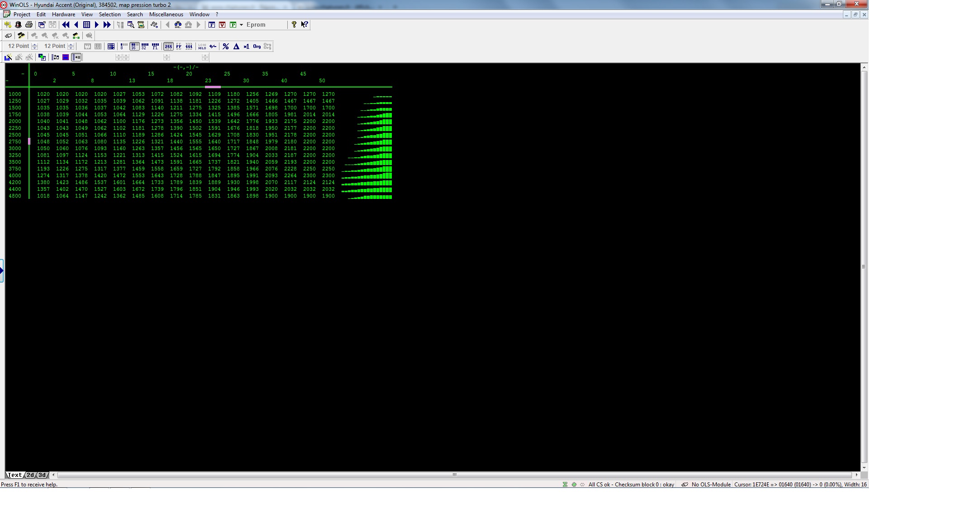Click the printer icon in the toolbar
This screenshot has width=980, height=528.
tap(29, 25)
